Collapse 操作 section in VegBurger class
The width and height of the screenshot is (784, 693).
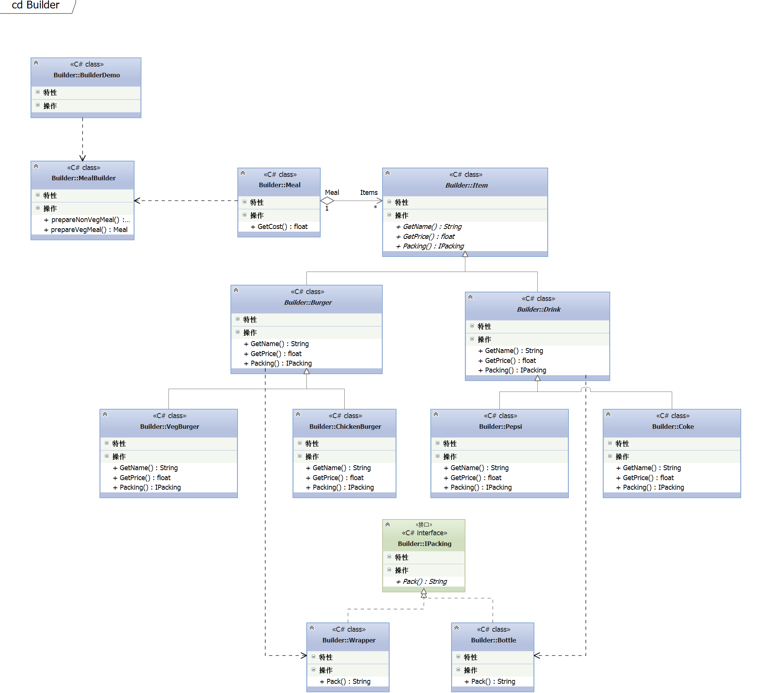[x=106, y=456]
